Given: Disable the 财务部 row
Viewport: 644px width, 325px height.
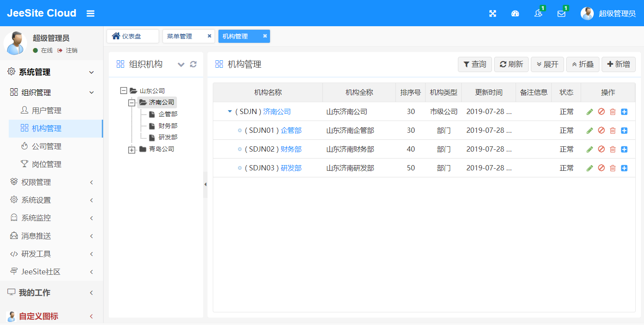Looking at the screenshot, I should click(x=602, y=149).
